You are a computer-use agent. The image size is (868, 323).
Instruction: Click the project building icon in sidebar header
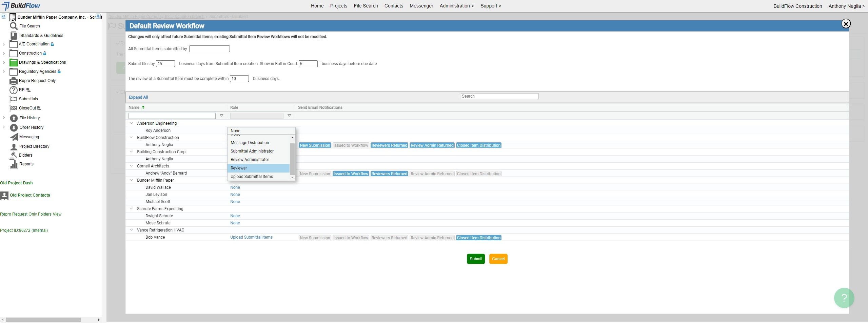(x=13, y=17)
